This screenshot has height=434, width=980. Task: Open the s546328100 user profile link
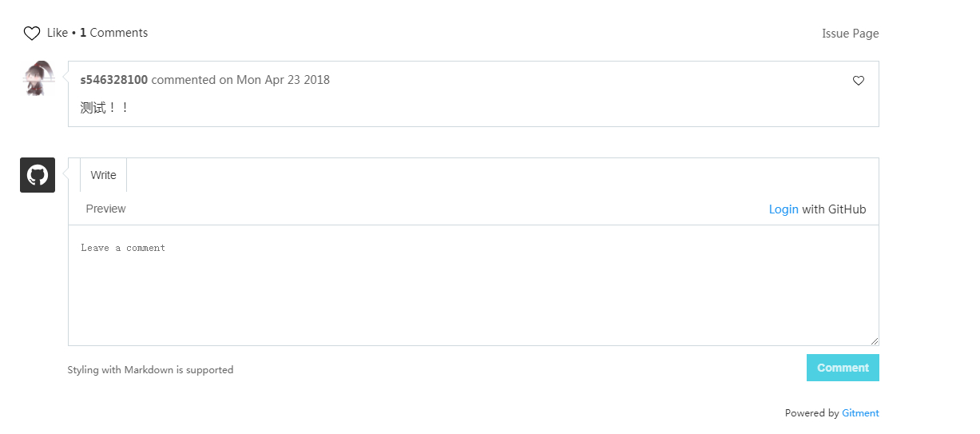pyautogui.click(x=113, y=80)
